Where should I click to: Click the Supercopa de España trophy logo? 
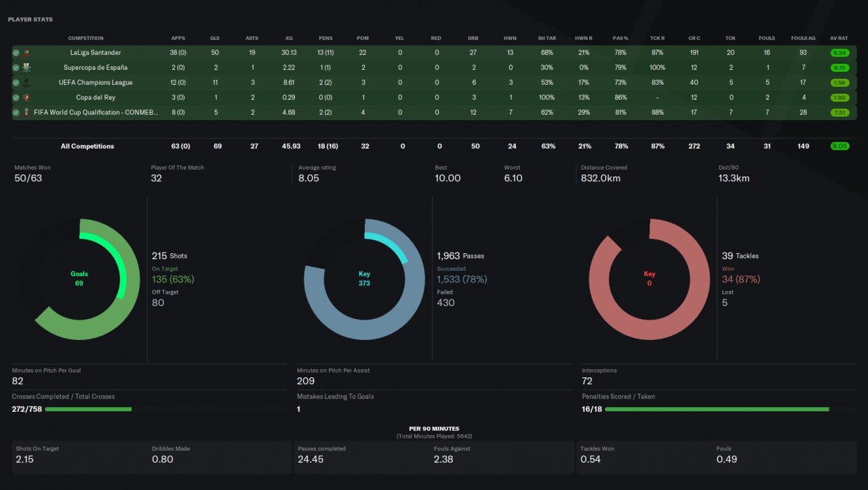click(26, 67)
